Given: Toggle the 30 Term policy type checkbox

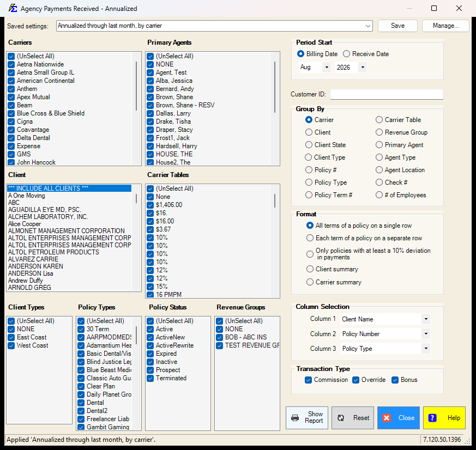Looking at the screenshot, I should (x=81, y=329).
